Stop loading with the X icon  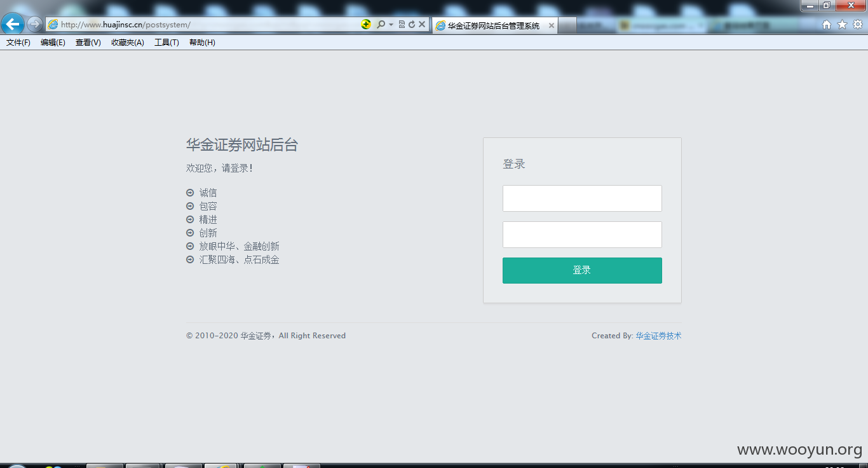tap(422, 25)
